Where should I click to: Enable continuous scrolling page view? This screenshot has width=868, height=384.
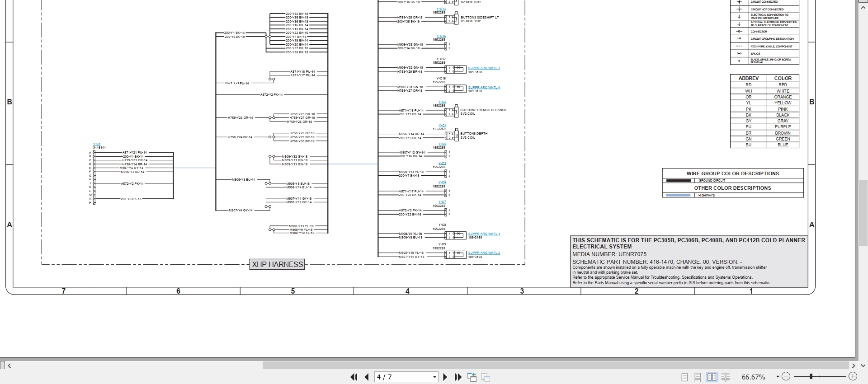698,377
